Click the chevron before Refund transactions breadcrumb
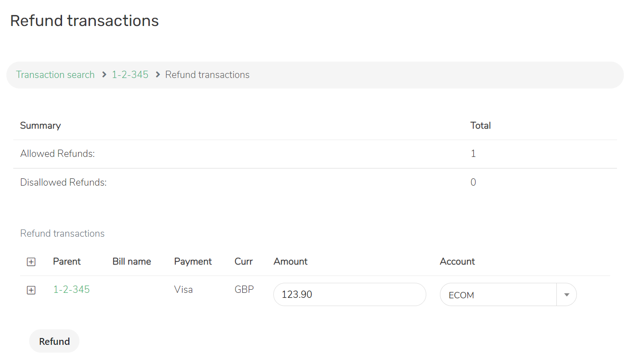The width and height of the screenshot is (633, 364). (x=157, y=74)
